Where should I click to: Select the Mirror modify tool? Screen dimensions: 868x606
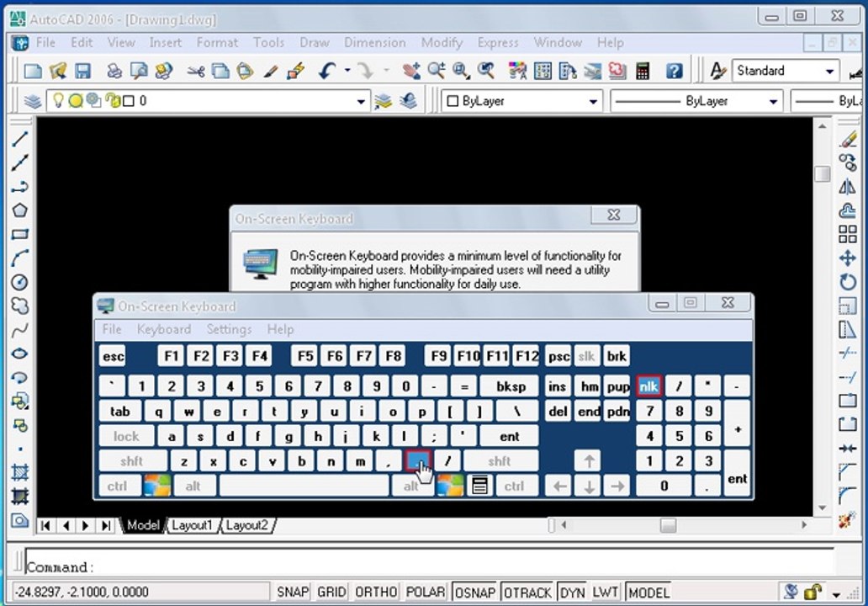click(848, 187)
